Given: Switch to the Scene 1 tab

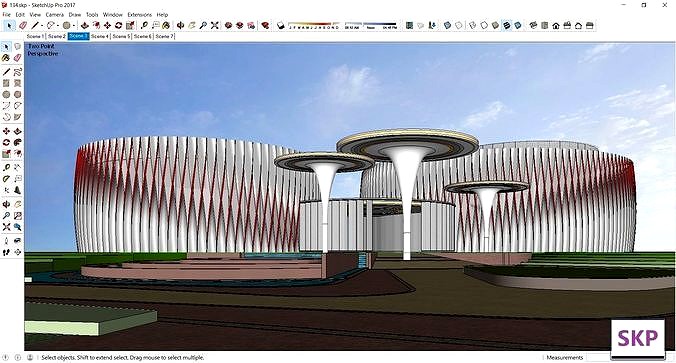Looking at the screenshot, I should (x=35, y=36).
